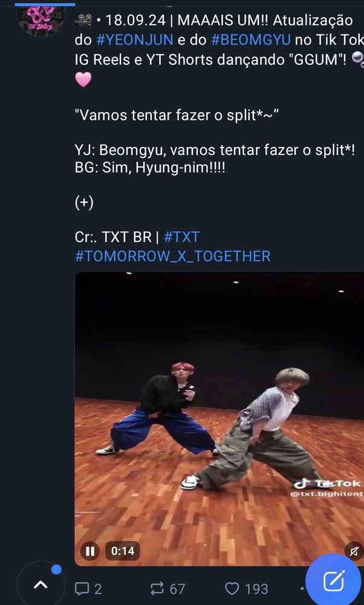Screen dimensions: 364x605
Task: Tap the 0:14 video time badge
Action: coord(123,551)
